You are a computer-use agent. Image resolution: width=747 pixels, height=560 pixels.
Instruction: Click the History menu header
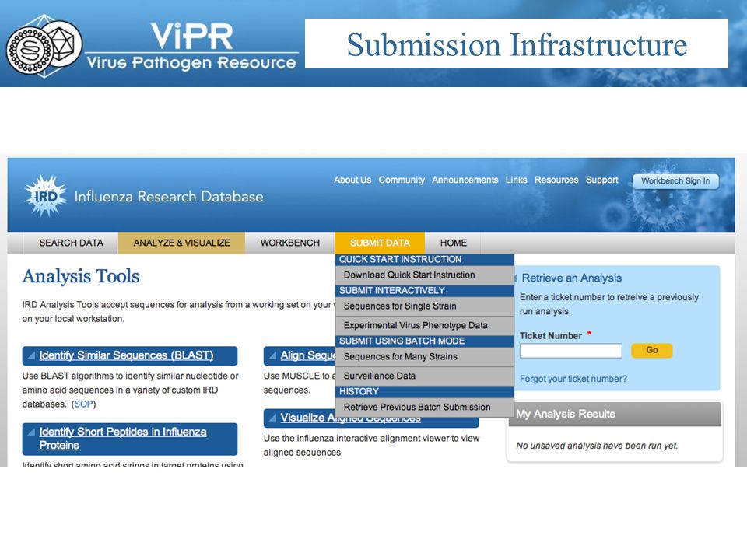(425, 391)
